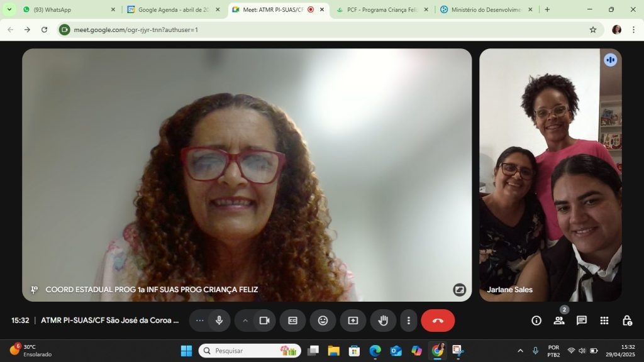Expand audio settings dots beside microphone
Image resolution: width=644 pixels, height=362 pixels.
[x=200, y=321]
